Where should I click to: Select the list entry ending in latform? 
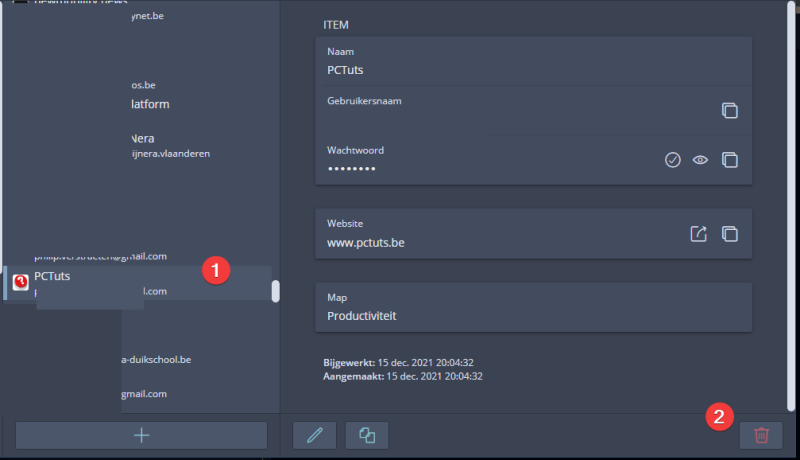[150, 104]
